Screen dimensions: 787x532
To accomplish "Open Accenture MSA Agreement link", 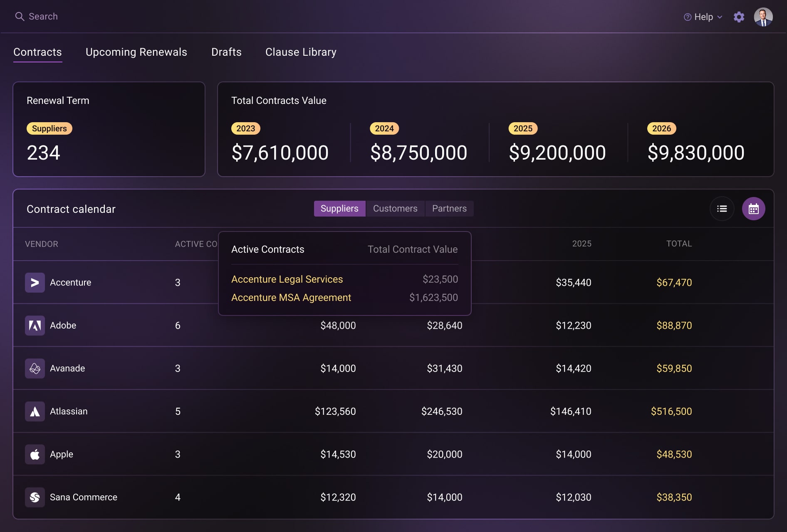I will 291,298.
